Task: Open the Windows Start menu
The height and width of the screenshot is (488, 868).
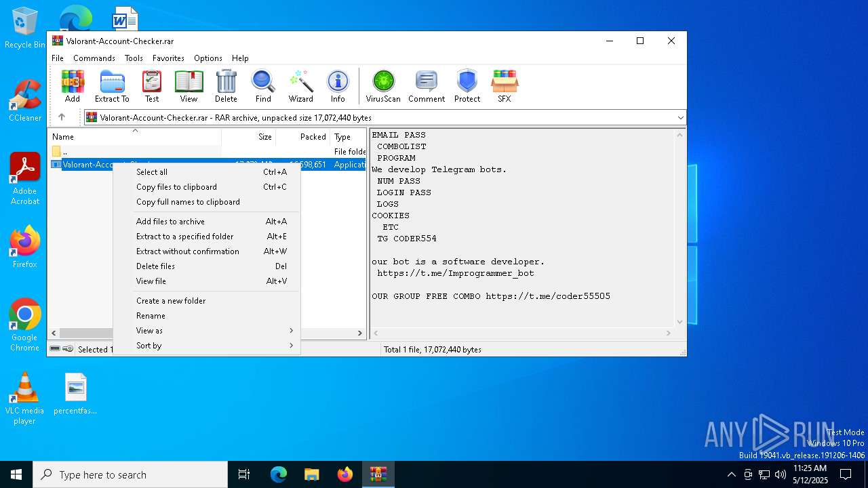Action: 16,474
